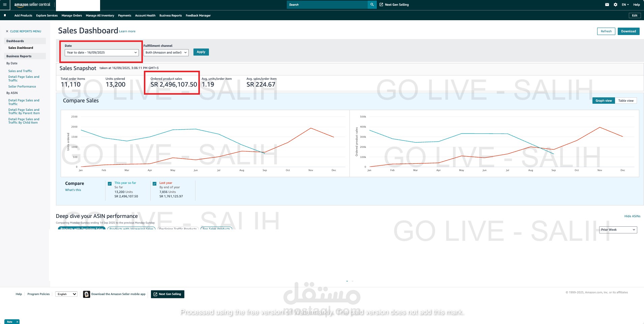644x324 pixels.
Task: Open Payments menu
Action: (125, 15)
